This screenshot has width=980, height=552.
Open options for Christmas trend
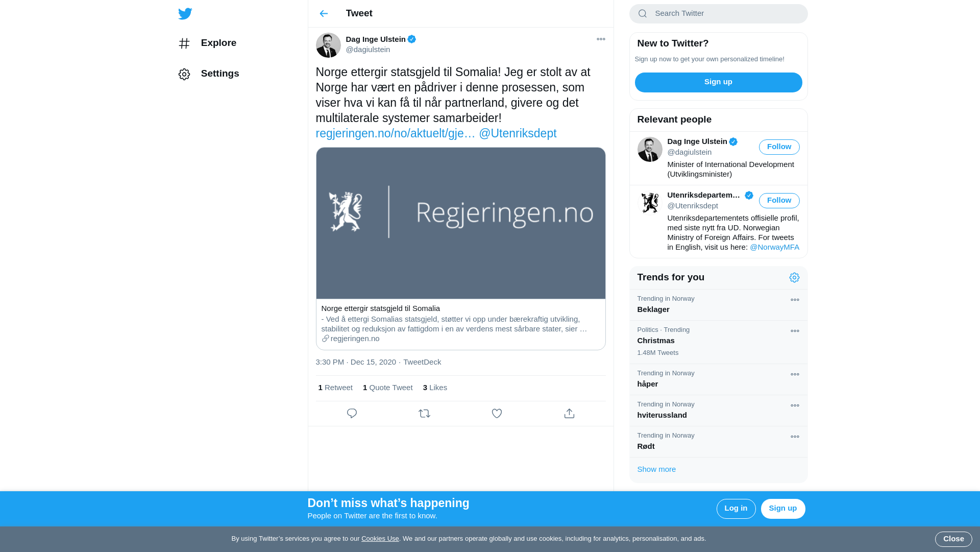[x=795, y=331]
